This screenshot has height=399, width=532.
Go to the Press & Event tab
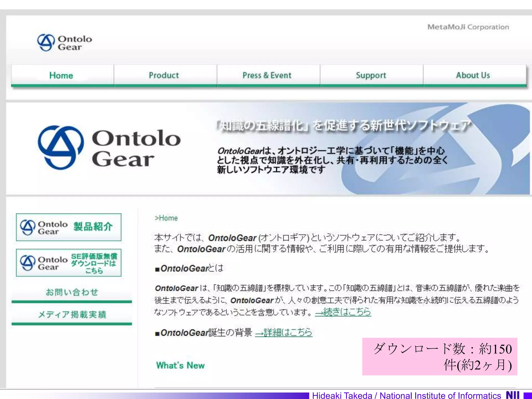click(x=267, y=76)
